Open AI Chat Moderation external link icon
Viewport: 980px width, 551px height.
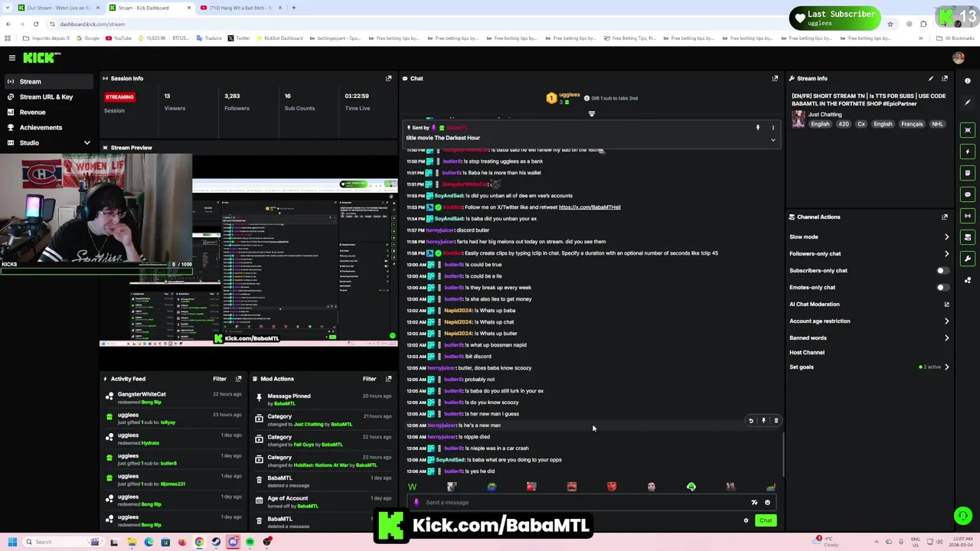(947, 304)
